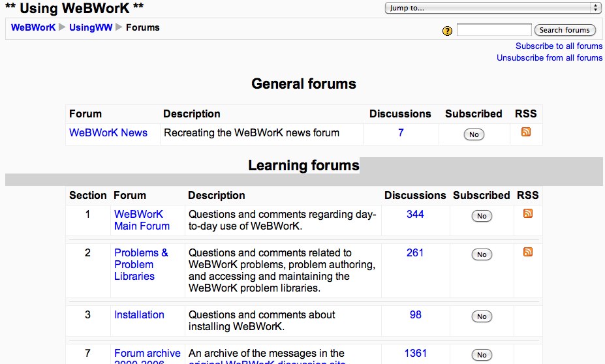View the 7 discussions in WeBWorK News
Screen dimensions: 605x364
pyautogui.click(x=401, y=132)
